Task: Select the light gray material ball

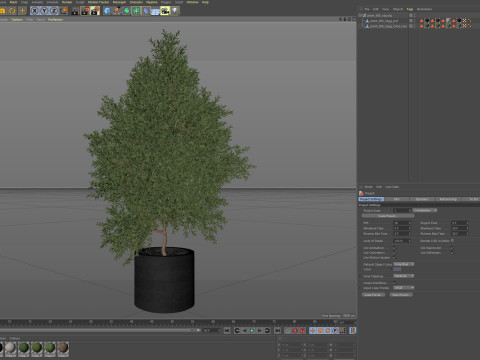Action: click(x=10, y=348)
